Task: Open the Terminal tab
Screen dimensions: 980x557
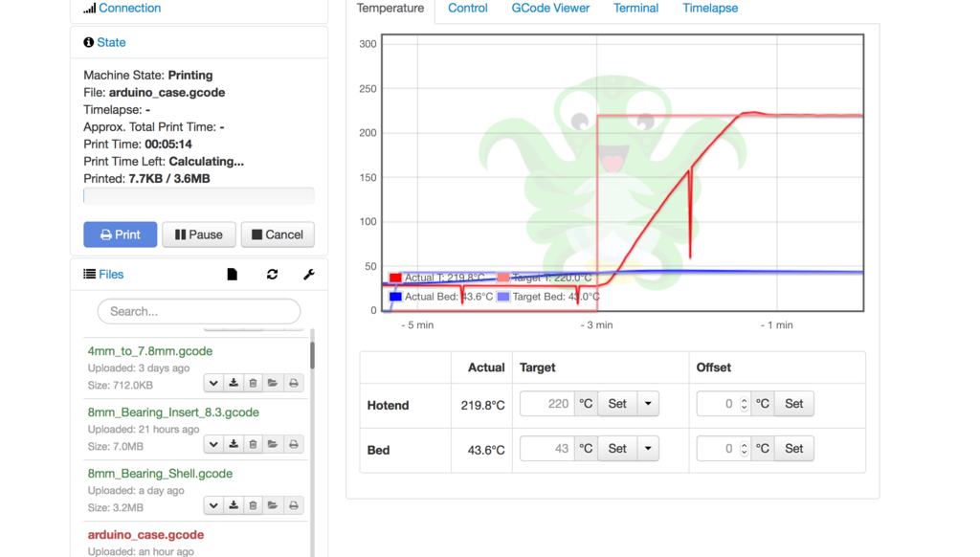Action: [x=635, y=8]
